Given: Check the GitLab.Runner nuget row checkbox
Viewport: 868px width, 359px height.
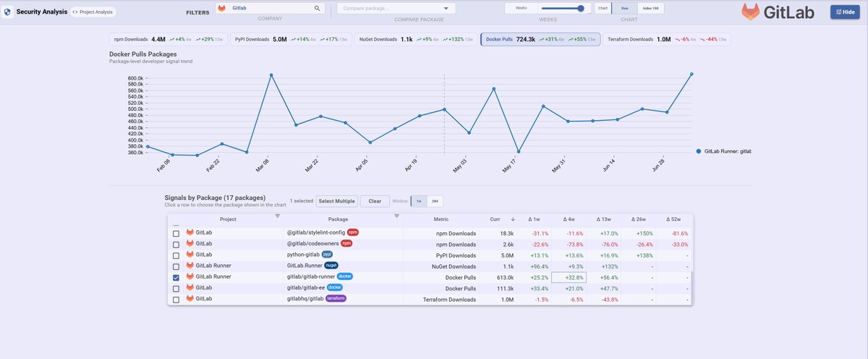Looking at the screenshot, I should pos(176,266).
